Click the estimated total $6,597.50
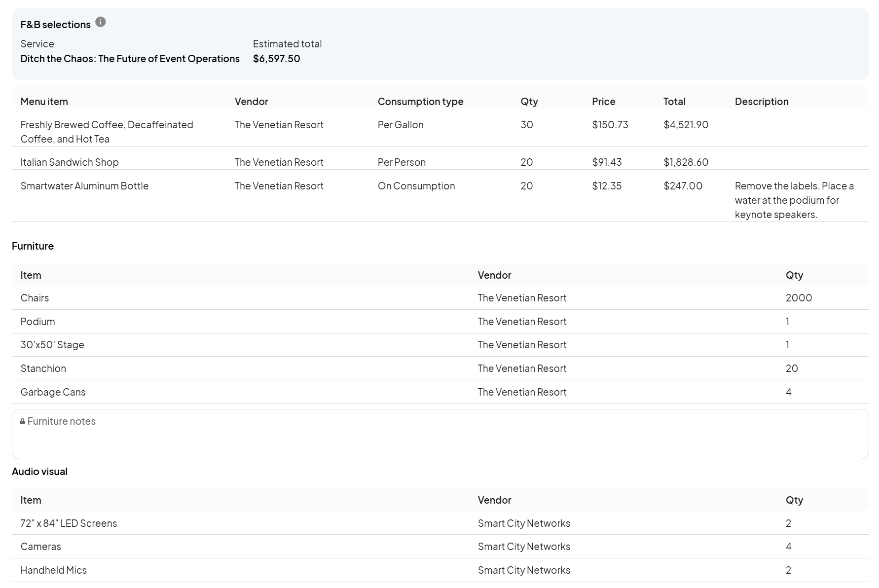The width and height of the screenshot is (879, 588). [x=276, y=59]
